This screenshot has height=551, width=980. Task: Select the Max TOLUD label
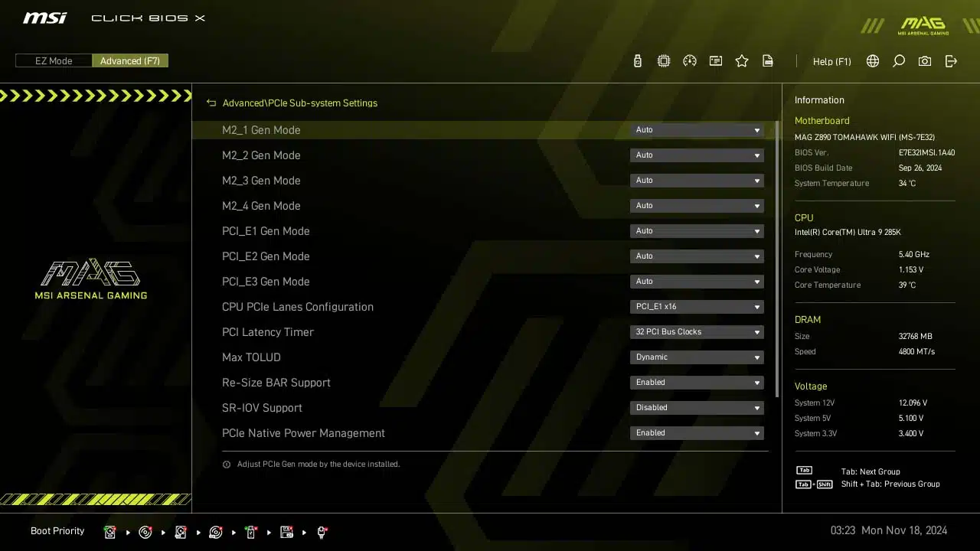pyautogui.click(x=251, y=357)
